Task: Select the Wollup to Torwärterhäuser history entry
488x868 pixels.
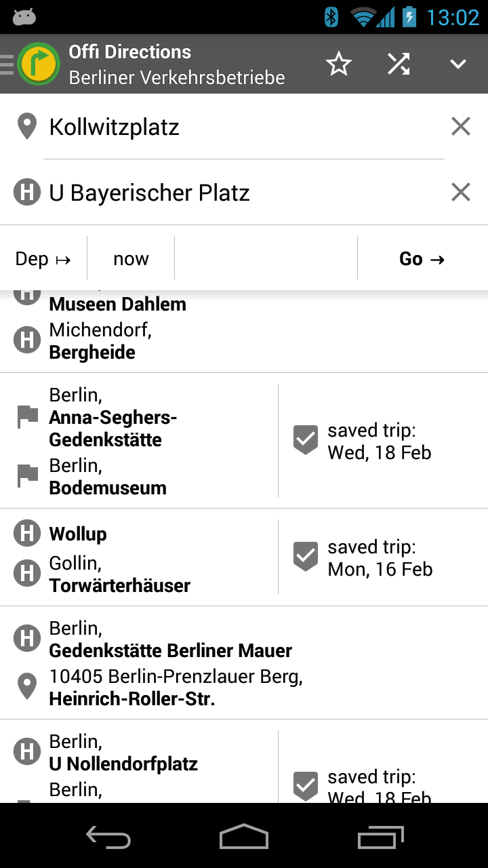Action: [x=139, y=557]
